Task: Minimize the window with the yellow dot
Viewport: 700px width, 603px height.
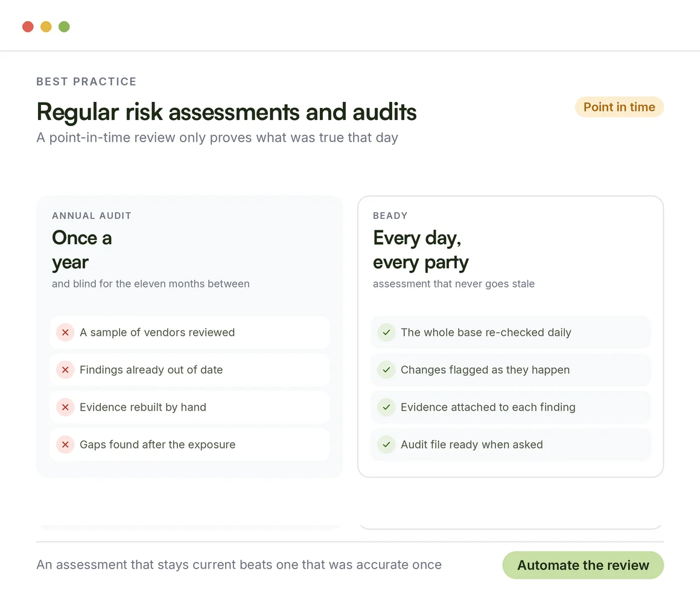Action: pos(46,27)
